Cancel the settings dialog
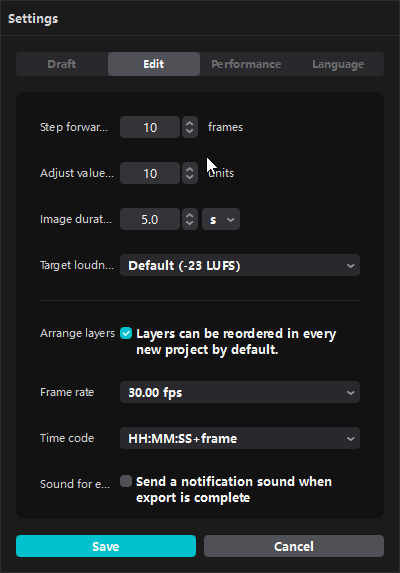This screenshot has height=573, width=400. (294, 546)
